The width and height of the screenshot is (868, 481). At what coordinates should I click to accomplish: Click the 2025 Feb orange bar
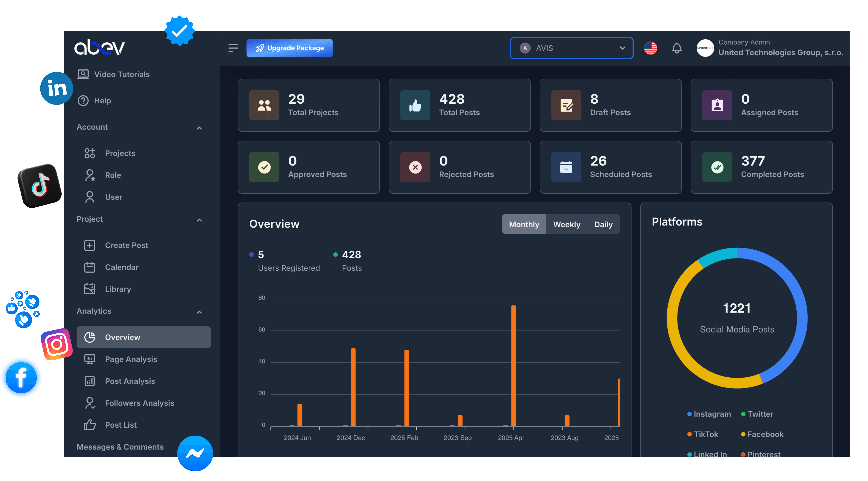click(406, 388)
